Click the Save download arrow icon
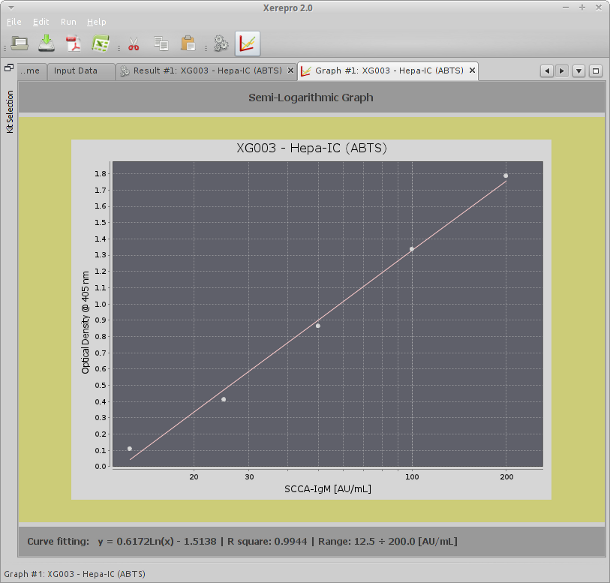This screenshot has width=610, height=583. (x=46, y=43)
